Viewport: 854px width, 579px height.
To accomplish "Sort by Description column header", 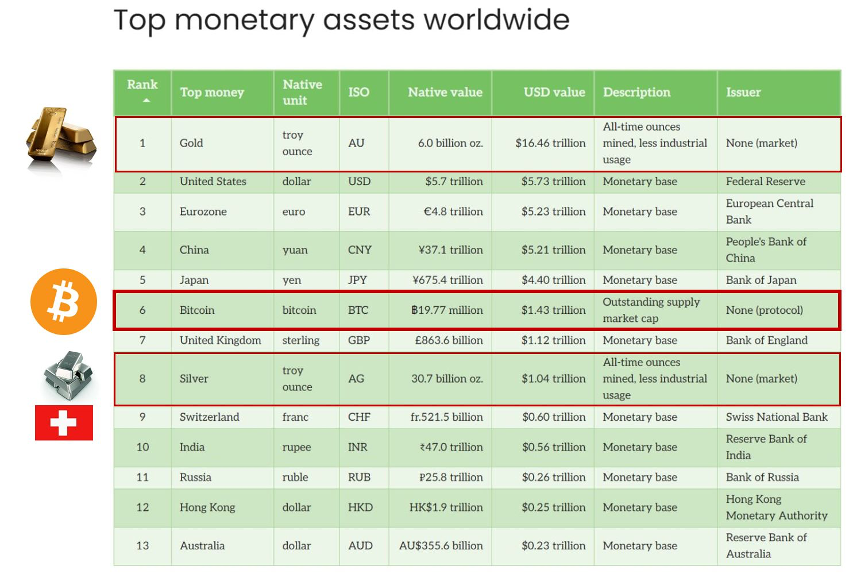I will coord(656,92).
